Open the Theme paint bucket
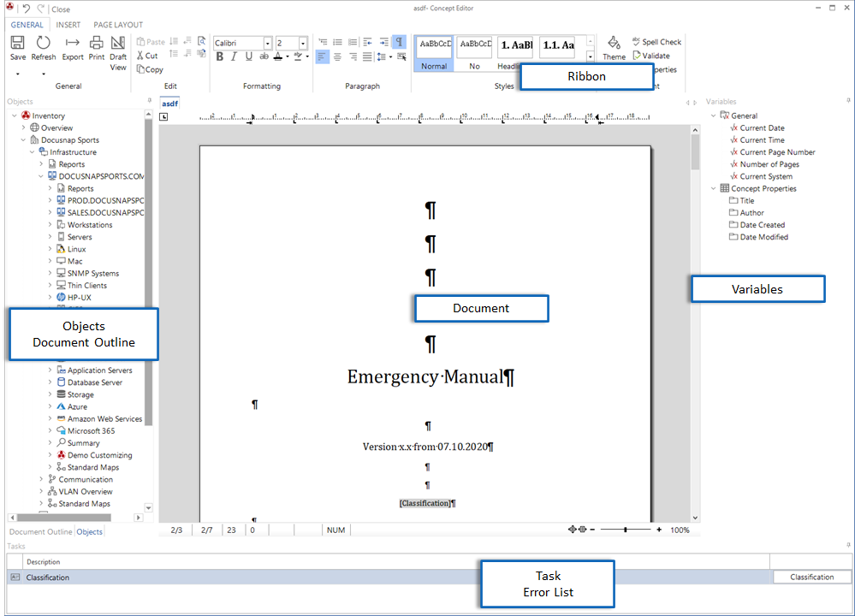 point(614,43)
